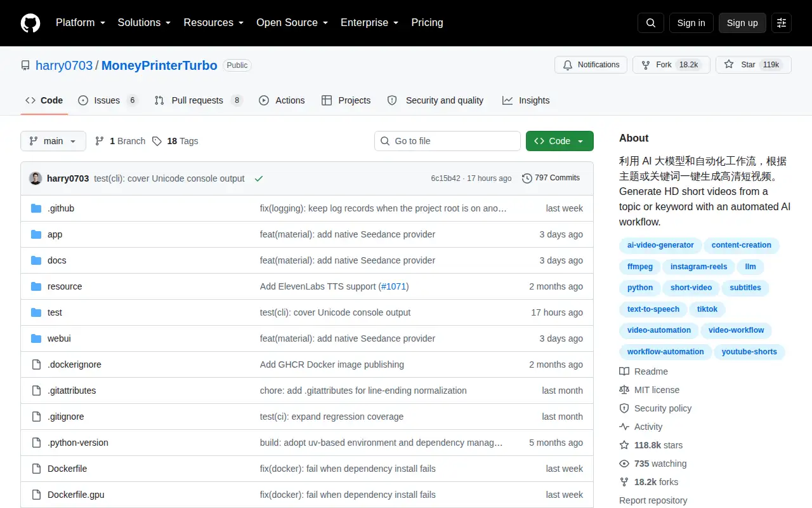Click the pulse icon beside Activity
The image size is (812, 508).
[x=624, y=427]
